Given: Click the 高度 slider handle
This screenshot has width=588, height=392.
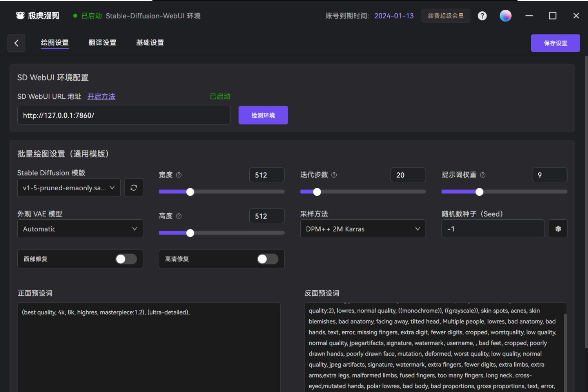Looking at the screenshot, I should click(x=190, y=233).
